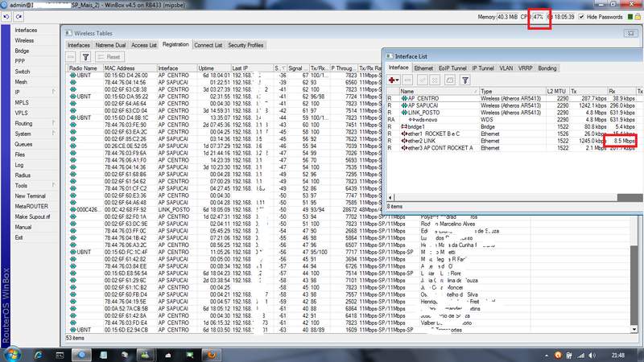This screenshot has height=362, width=644.
Task: Expand the IP submenu arrow
Action: [54, 92]
